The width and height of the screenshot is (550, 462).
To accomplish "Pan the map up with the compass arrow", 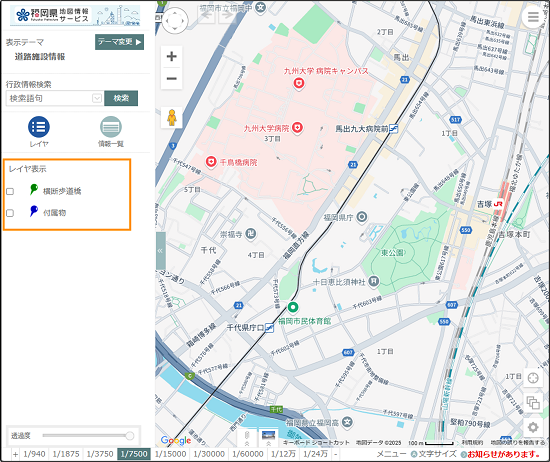I will click(x=175, y=12).
